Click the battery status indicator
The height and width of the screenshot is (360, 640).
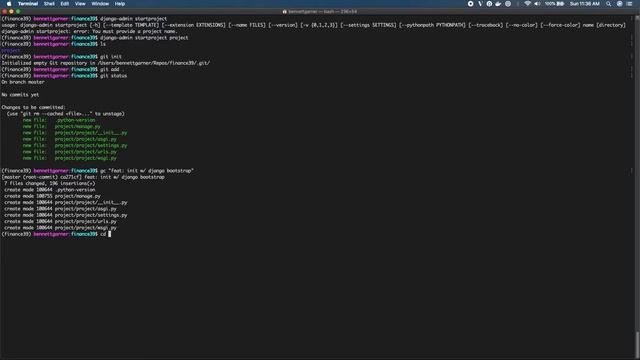[555, 4]
